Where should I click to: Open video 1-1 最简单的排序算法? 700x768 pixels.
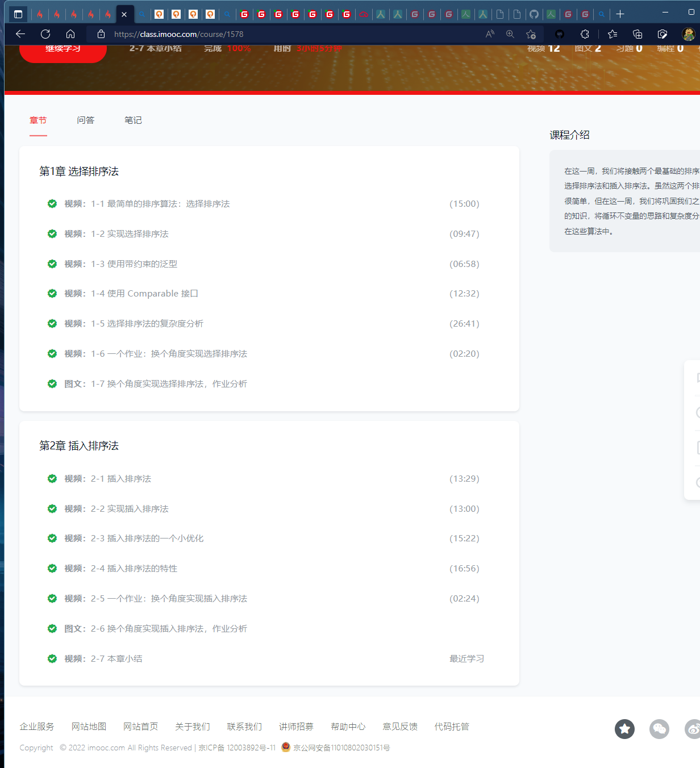[147, 204]
